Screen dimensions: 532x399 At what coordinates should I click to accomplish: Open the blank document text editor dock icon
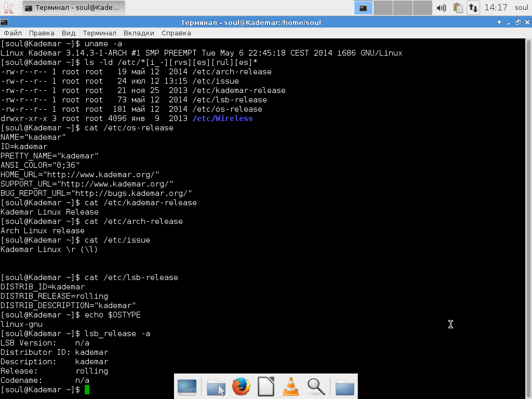point(266,387)
